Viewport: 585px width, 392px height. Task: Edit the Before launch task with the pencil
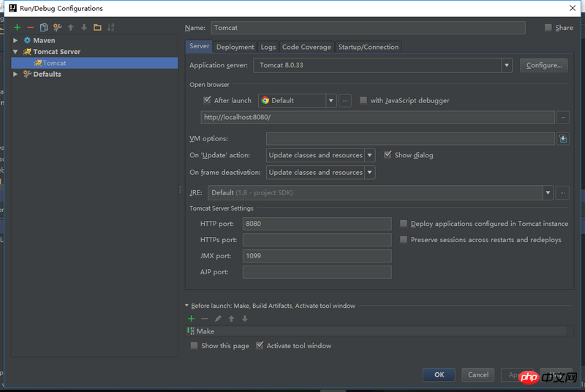pyautogui.click(x=218, y=319)
